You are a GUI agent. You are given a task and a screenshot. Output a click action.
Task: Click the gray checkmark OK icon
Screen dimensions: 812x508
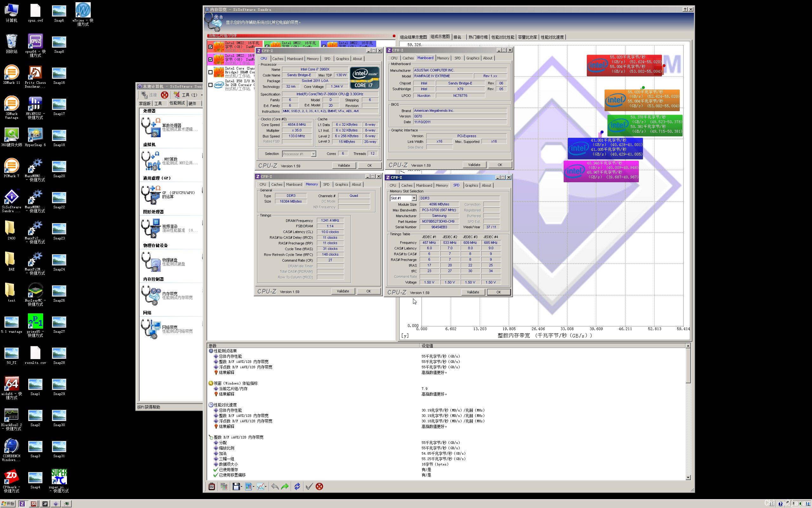[x=309, y=486]
